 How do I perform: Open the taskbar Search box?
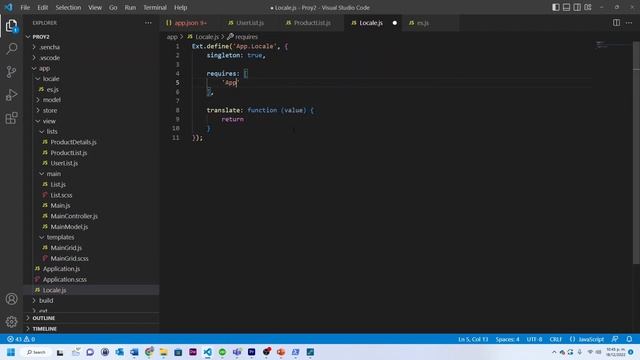[36, 352]
